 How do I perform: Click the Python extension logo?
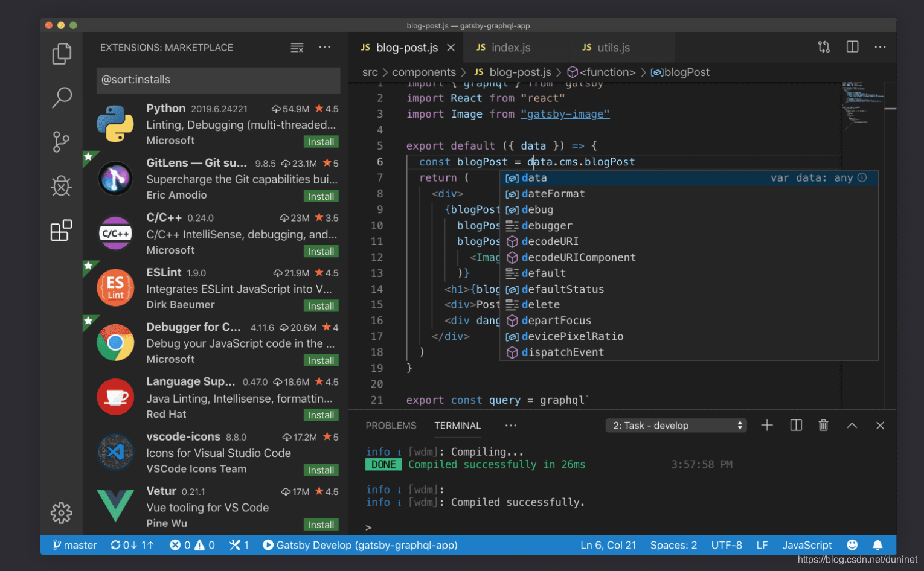point(115,124)
